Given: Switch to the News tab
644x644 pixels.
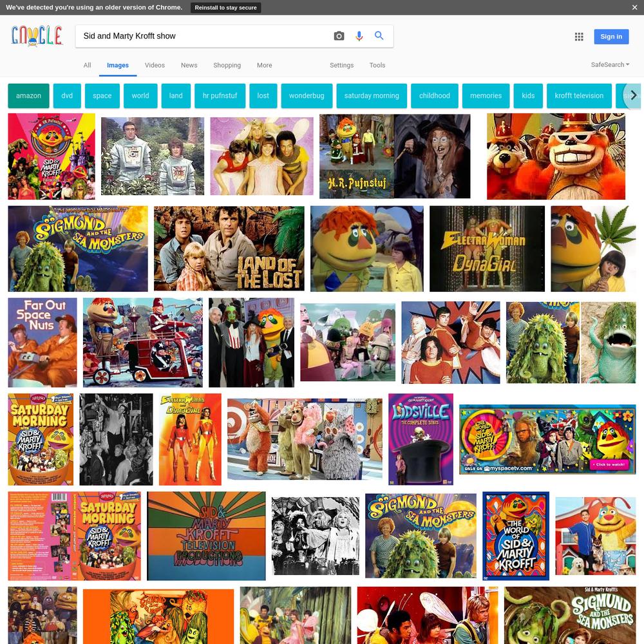Looking at the screenshot, I should coord(189,65).
